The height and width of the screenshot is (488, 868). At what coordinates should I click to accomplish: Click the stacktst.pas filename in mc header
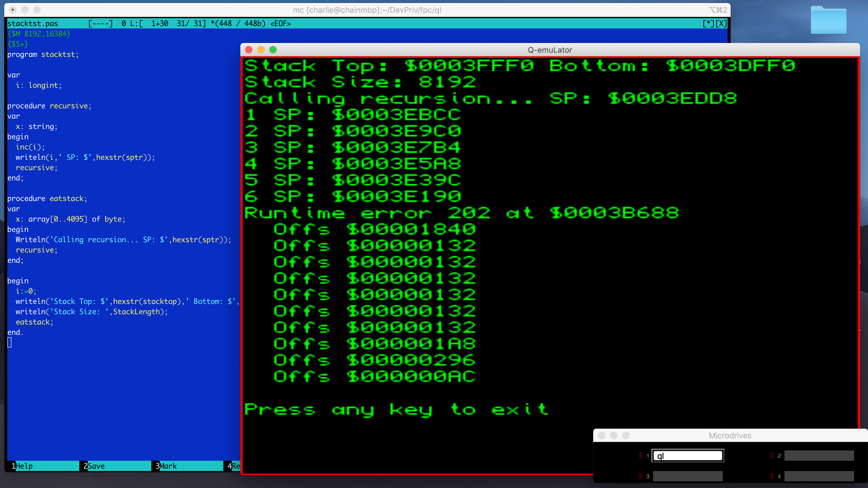tap(33, 24)
